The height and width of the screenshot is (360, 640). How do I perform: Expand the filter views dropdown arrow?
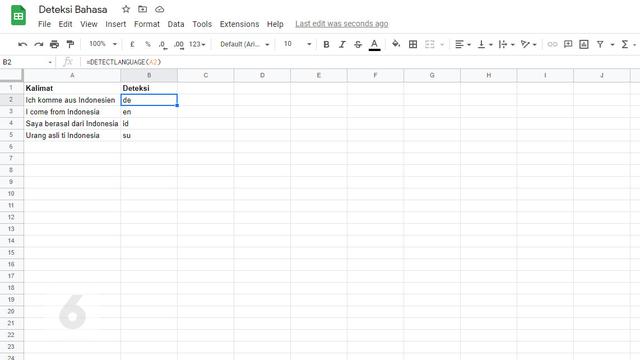click(x=612, y=44)
